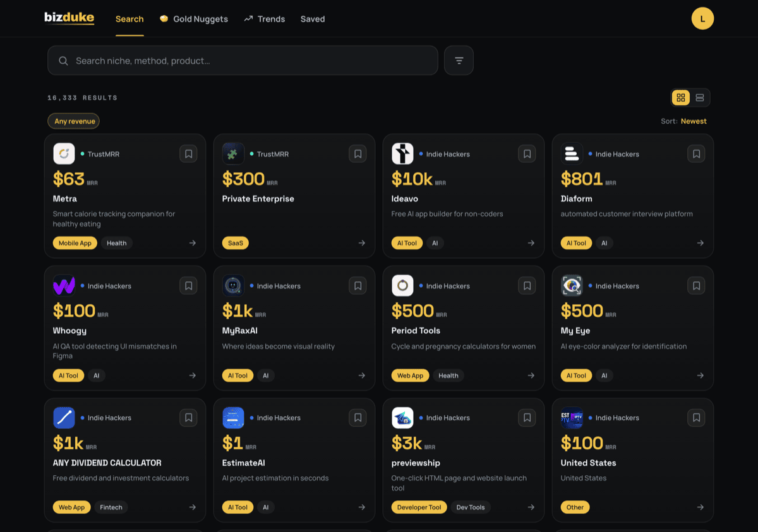The width and height of the screenshot is (758, 532).
Task: Click the Web App tag on Period Tools
Action: (411, 375)
